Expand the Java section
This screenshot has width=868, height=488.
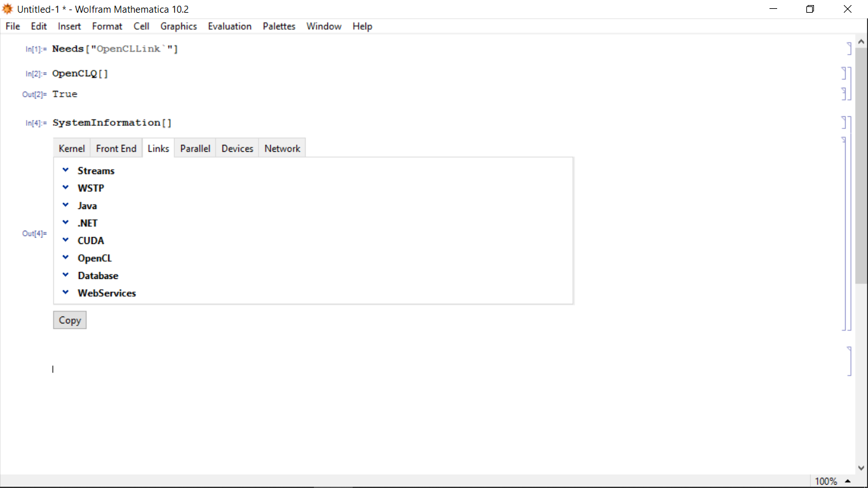tap(65, 205)
